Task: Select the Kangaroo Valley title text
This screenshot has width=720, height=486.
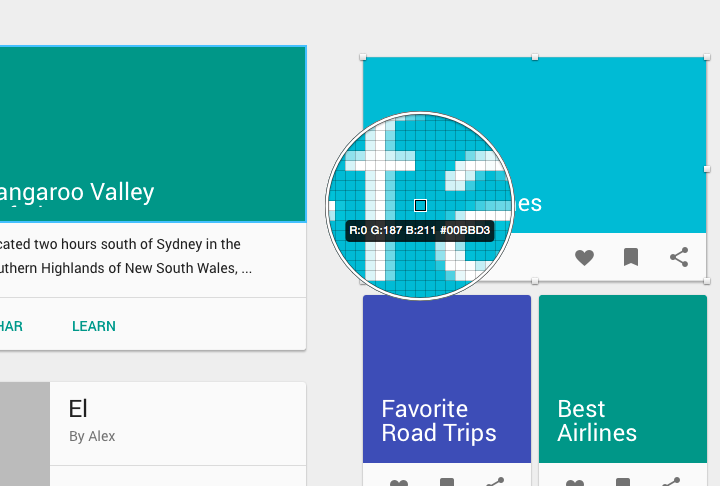Action: point(77,193)
